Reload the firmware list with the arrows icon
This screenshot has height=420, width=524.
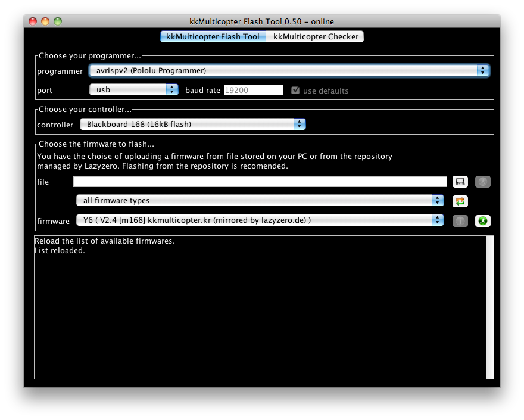(x=458, y=201)
